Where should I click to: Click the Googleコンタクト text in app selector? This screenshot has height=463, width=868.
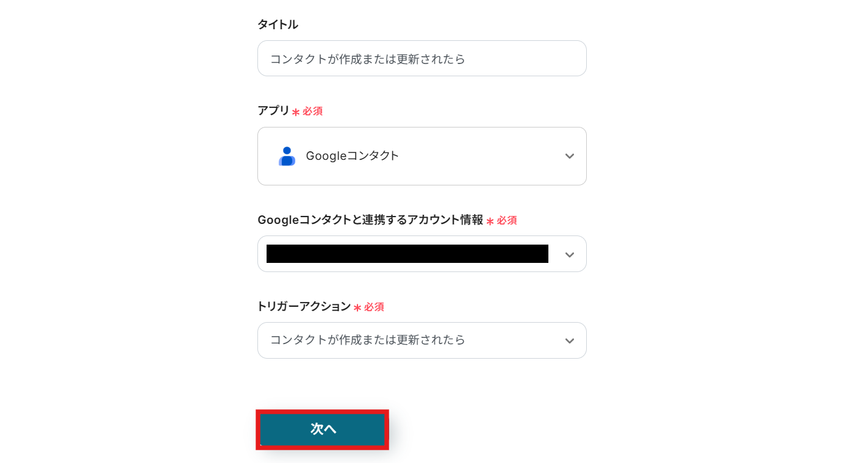pyautogui.click(x=352, y=156)
